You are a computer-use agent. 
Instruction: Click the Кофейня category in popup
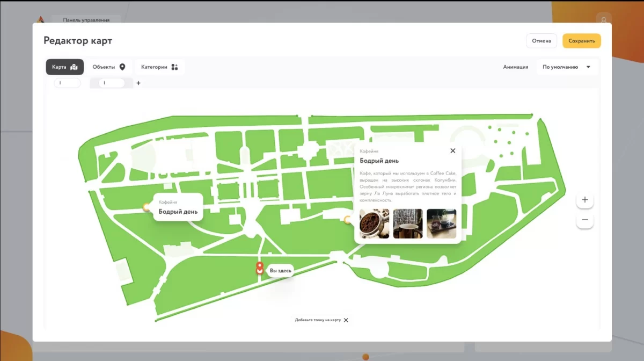tap(369, 151)
